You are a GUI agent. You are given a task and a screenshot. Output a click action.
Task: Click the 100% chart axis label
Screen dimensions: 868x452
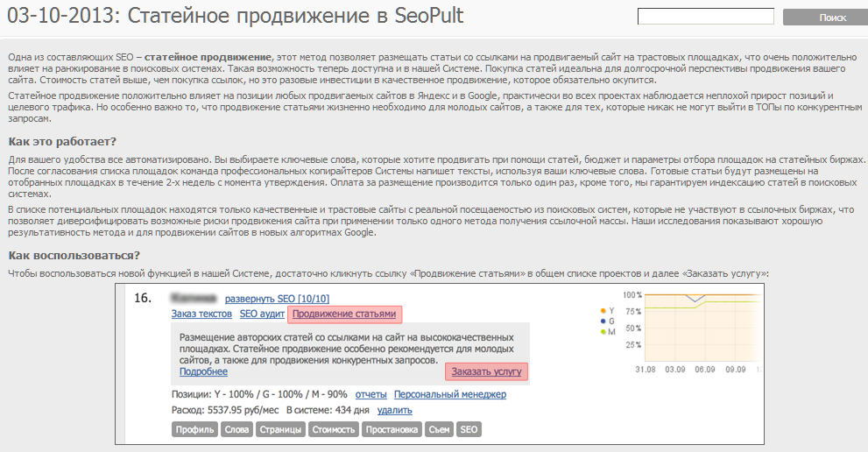[x=632, y=295]
